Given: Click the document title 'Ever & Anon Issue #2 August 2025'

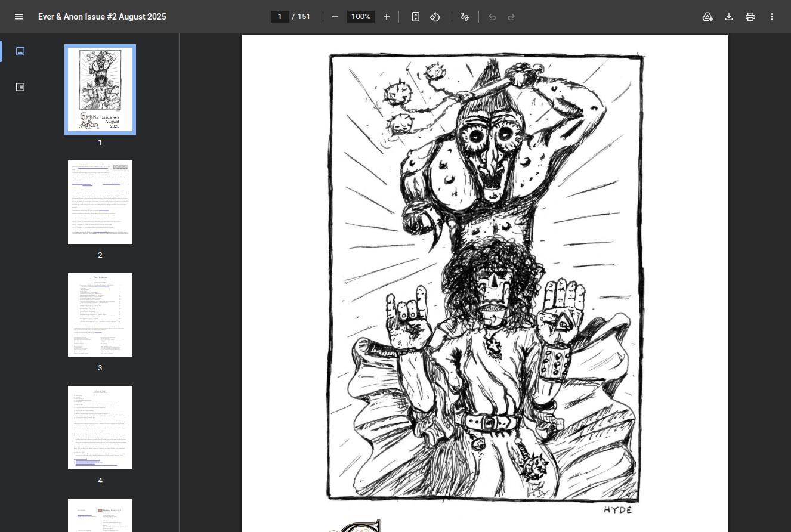Looking at the screenshot, I should [x=102, y=17].
